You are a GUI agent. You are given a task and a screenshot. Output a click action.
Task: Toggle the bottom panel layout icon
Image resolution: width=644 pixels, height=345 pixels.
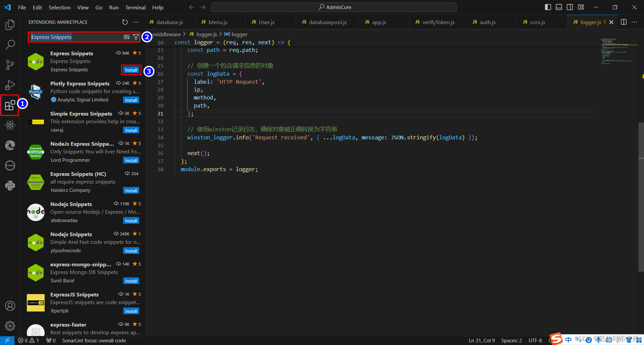(x=559, y=7)
